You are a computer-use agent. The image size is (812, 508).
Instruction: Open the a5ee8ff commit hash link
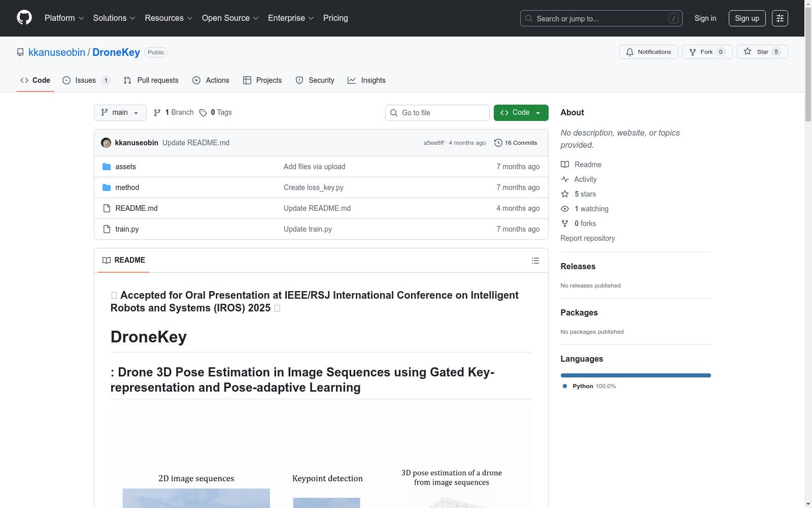tap(434, 143)
